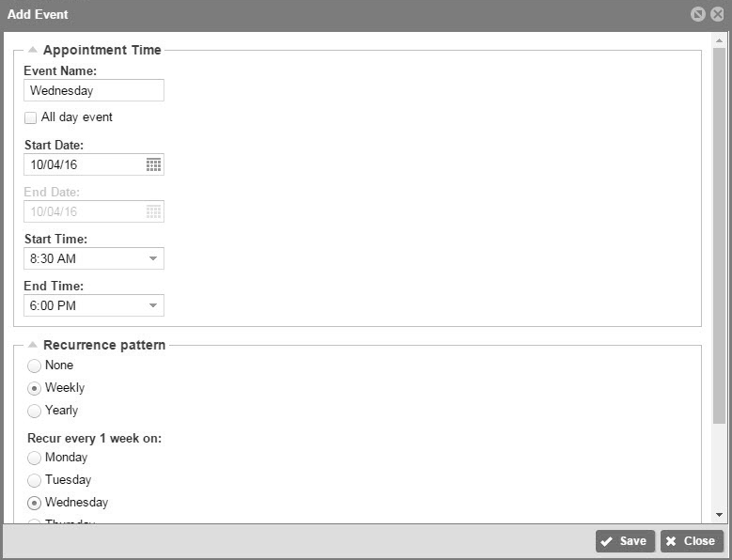Select the Wednesday recurrence radio button
The height and width of the screenshot is (560, 732).
coord(34,503)
